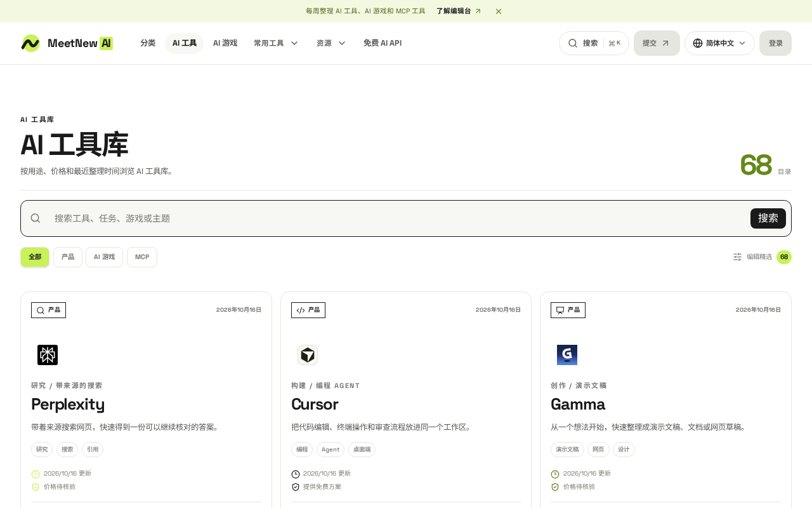This screenshot has height=508, width=812.
Task: Click the 引用 tag on the Perplexity card
Action: point(93,450)
